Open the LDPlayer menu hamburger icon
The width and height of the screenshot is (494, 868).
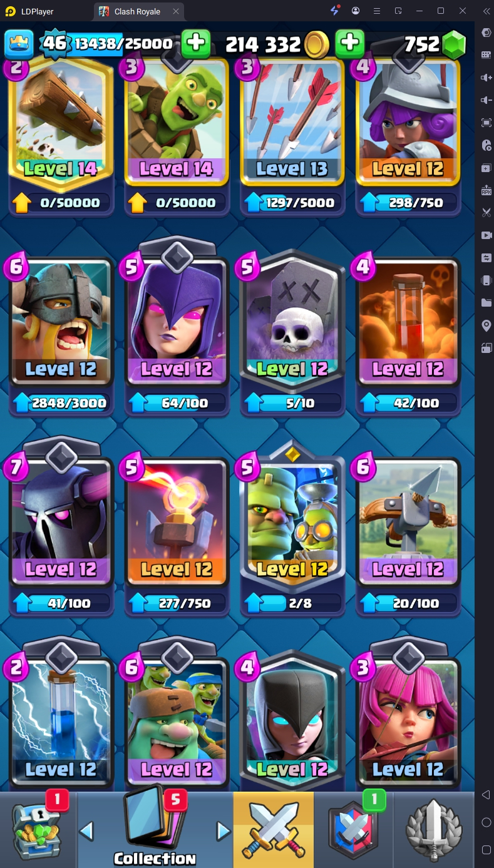(376, 11)
